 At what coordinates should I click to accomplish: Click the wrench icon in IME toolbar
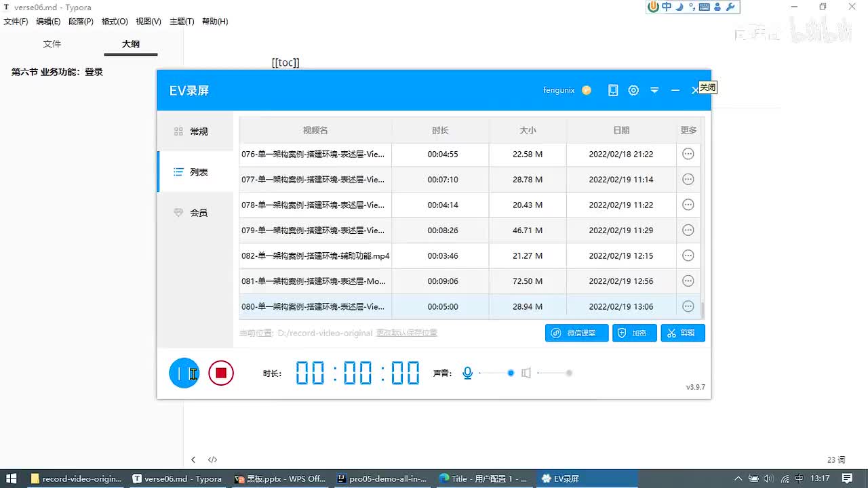click(730, 7)
